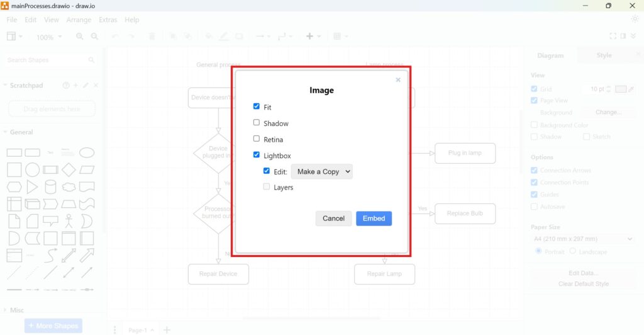Enable the Retina checkbox
Screen dimensions: 644x335
click(257, 139)
